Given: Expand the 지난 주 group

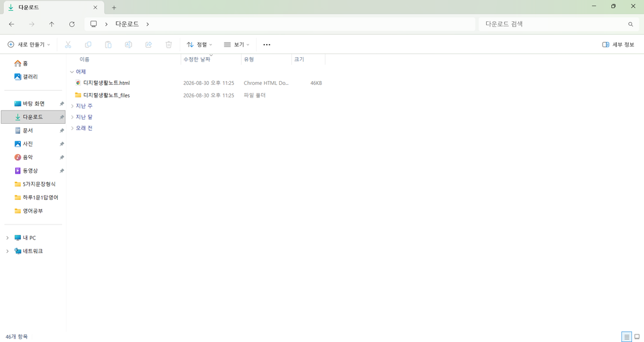Looking at the screenshot, I should pyautogui.click(x=72, y=106).
